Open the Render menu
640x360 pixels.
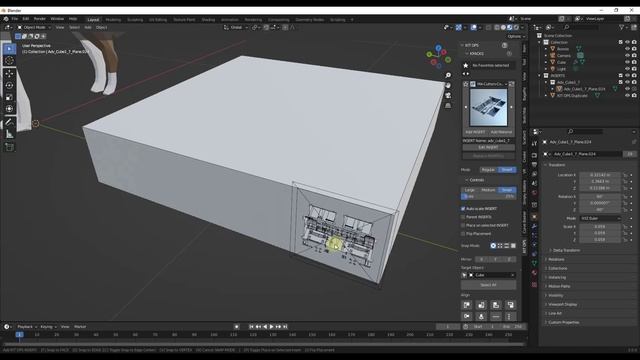[x=40, y=19]
